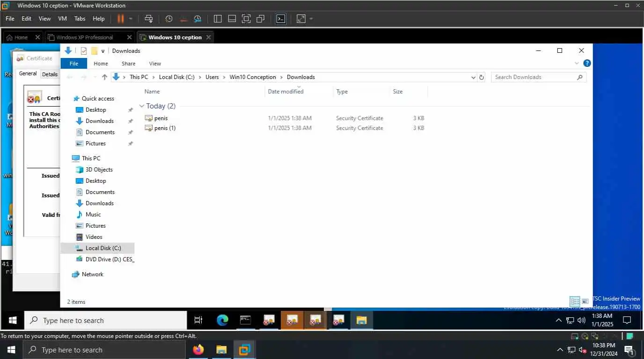Open the Explorer Home ribbon tab
Viewport: 644px width, 359px height.
pyautogui.click(x=101, y=64)
